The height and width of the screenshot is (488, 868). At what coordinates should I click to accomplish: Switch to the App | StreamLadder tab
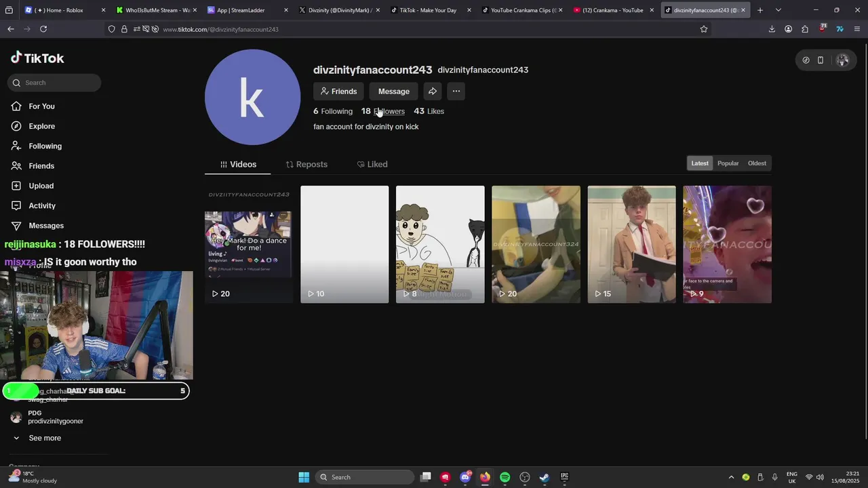pyautogui.click(x=248, y=10)
